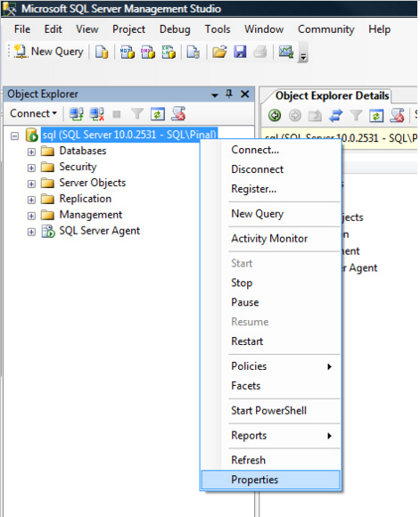
Task: Open Object Explorer window position dropdown arrow
Action: pyautogui.click(x=215, y=95)
